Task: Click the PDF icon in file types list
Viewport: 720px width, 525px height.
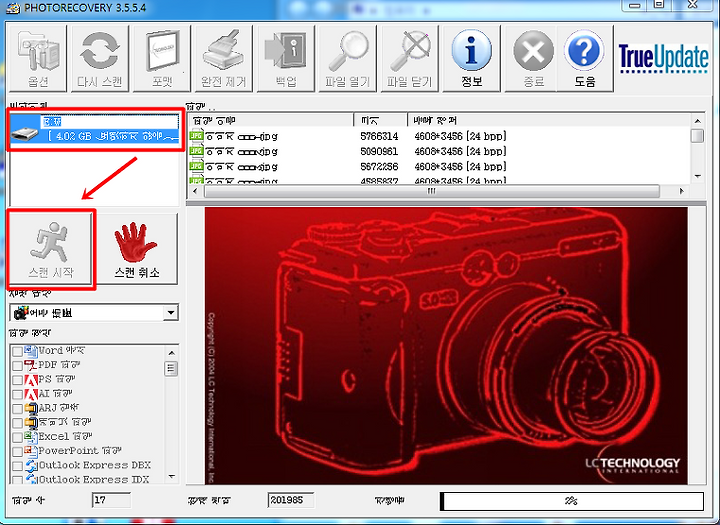Action: tap(31, 366)
